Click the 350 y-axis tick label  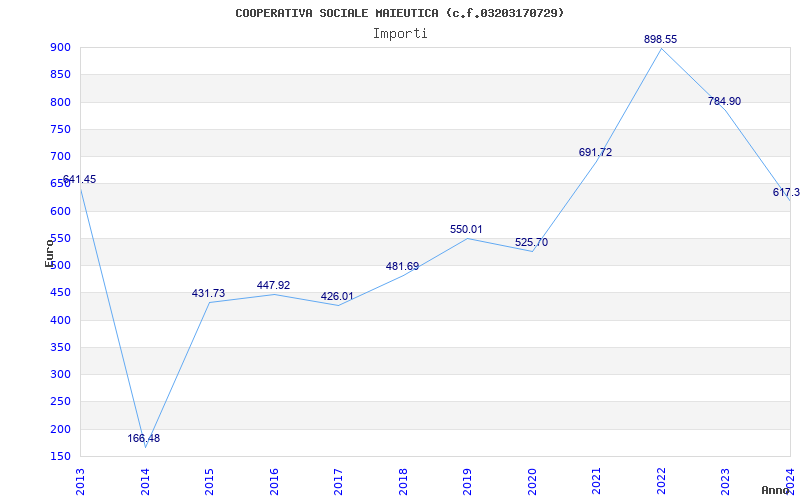60,347
